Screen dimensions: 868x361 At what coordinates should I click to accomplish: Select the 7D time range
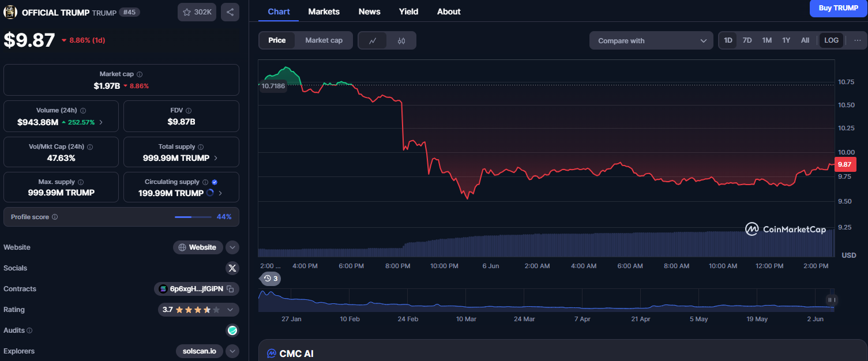point(747,40)
